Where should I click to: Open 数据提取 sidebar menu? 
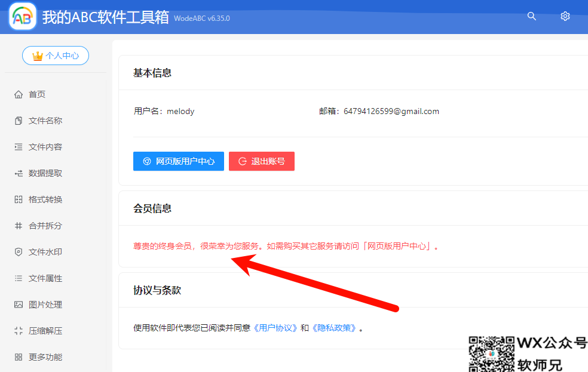click(x=45, y=173)
